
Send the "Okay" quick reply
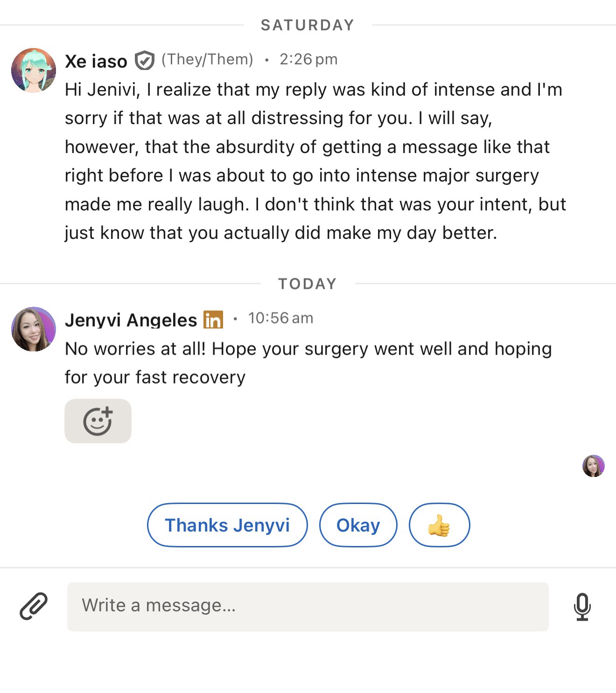click(x=358, y=525)
